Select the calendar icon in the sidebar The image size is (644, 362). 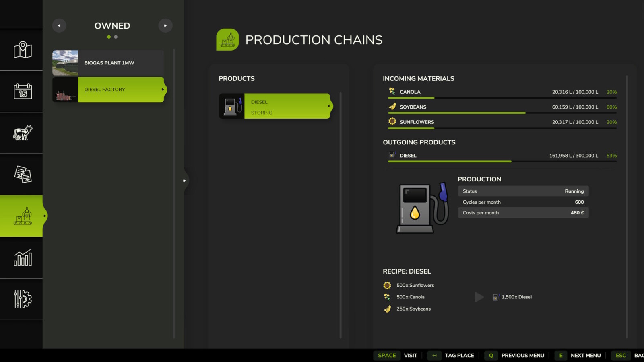tap(22, 91)
